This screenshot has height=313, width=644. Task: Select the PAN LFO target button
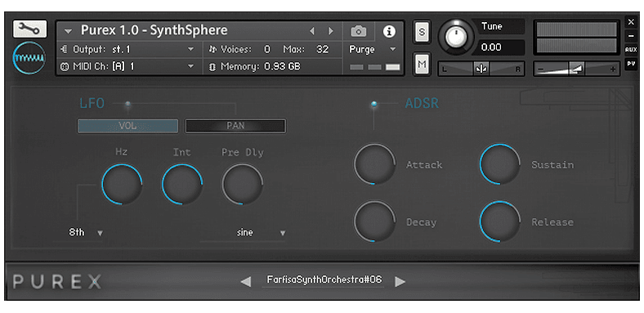pyautogui.click(x=235, y=126)
